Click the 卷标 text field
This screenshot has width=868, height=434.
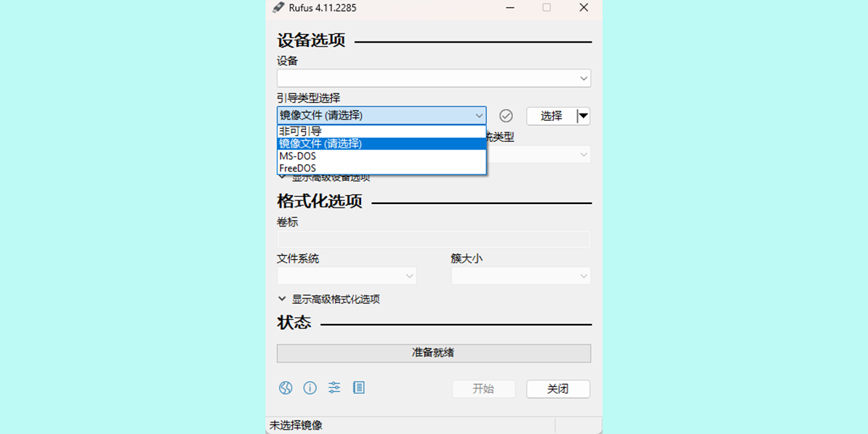click(433, 239)
